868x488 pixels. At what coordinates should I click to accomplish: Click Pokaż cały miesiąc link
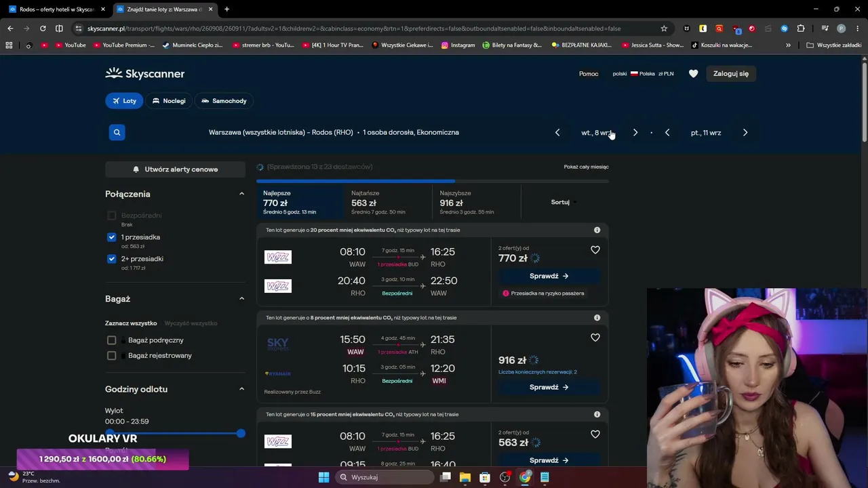[586, 167]
